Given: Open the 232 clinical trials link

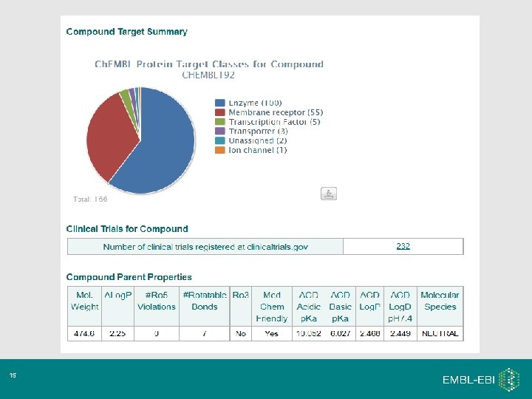Looking at the screenshot, I should [403, 246].
